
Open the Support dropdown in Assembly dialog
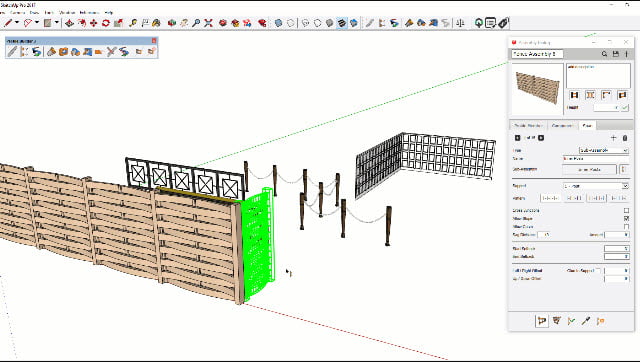pyautogui.click(x=596, y=186)
